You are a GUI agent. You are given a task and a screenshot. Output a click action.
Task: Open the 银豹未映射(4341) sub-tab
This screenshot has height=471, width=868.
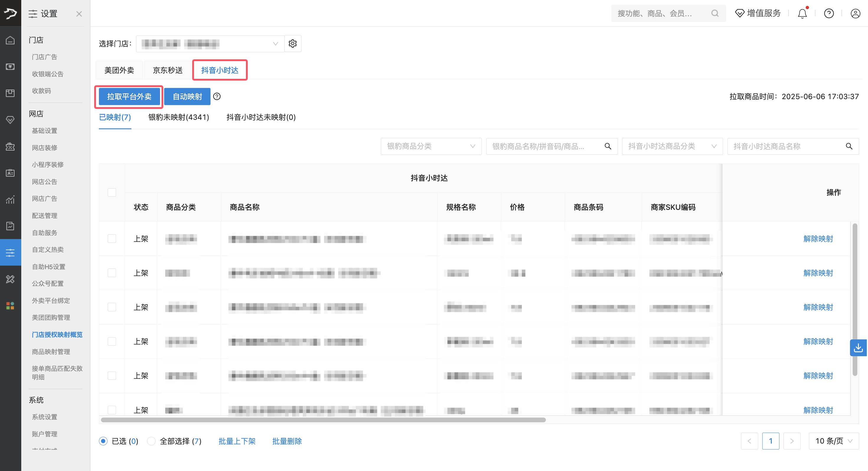click(x=179, y=117)
